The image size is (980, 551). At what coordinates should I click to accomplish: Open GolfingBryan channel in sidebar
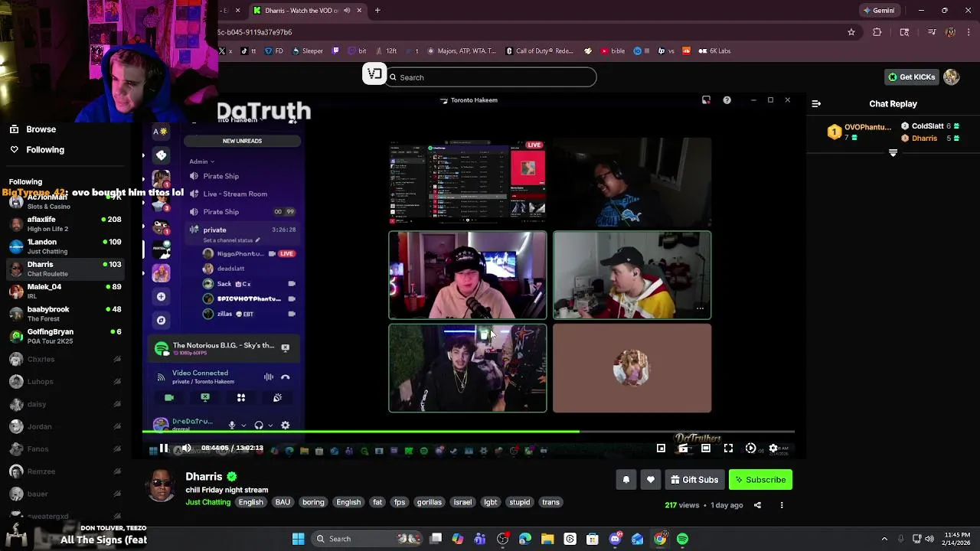(x=65, y=336)
